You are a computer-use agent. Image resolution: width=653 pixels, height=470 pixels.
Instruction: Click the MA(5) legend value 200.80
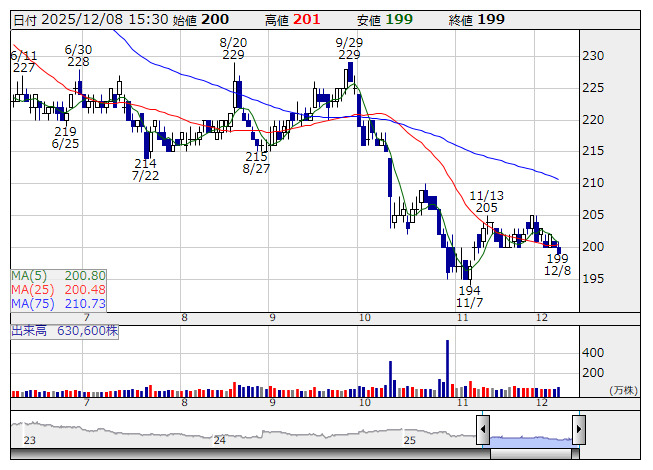[85, 276]
